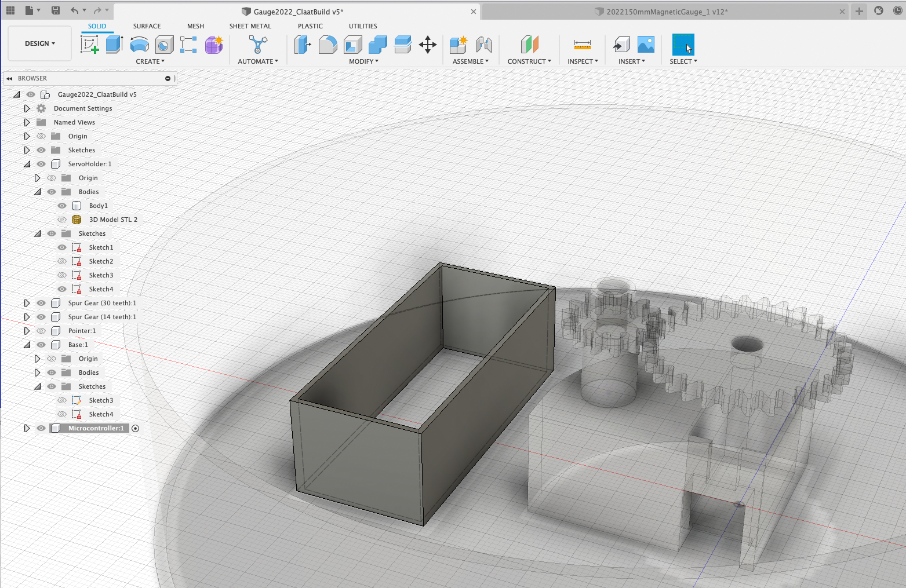Select the Insert Derive icon

pyautogui.click(x=621, y=45)
